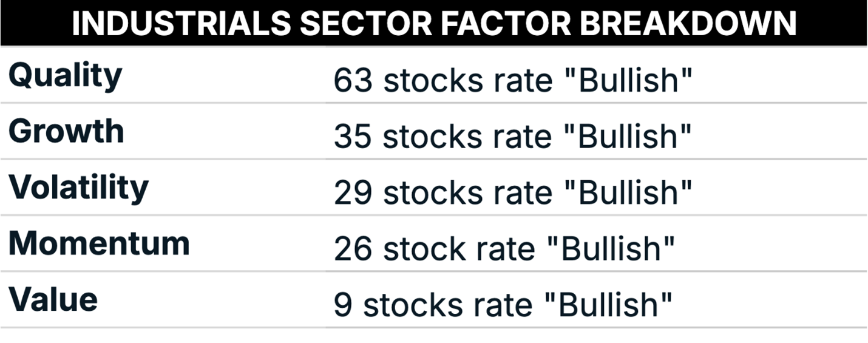Viewport: 868px width, 343px height.
Task: Click the number 9 in Value row
Action: [x=344, y=305]
